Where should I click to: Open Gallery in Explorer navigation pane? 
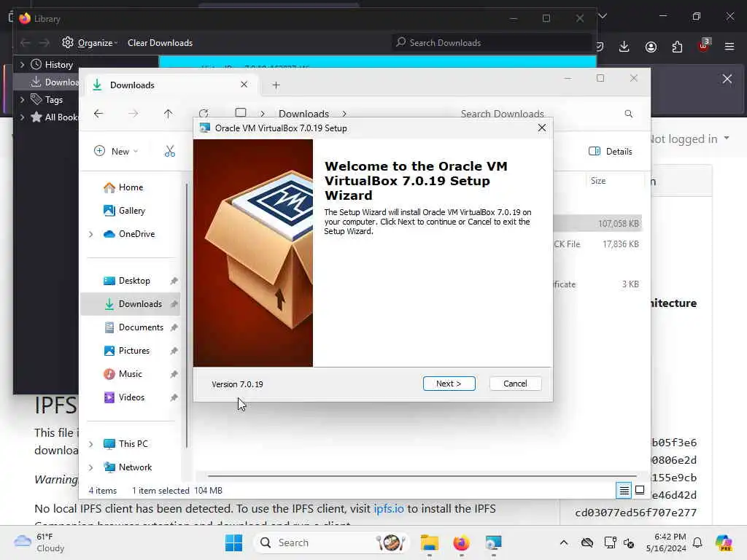pos(124,211)
